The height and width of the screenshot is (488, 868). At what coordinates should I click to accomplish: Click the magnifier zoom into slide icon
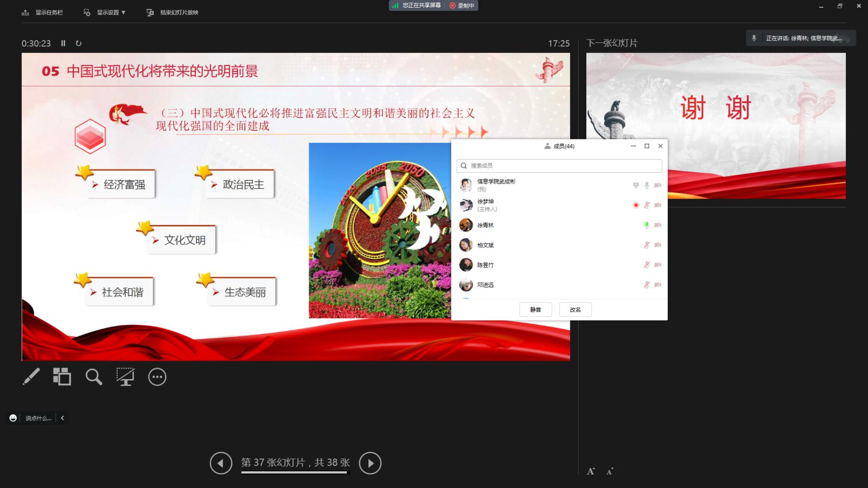(94, 377)
